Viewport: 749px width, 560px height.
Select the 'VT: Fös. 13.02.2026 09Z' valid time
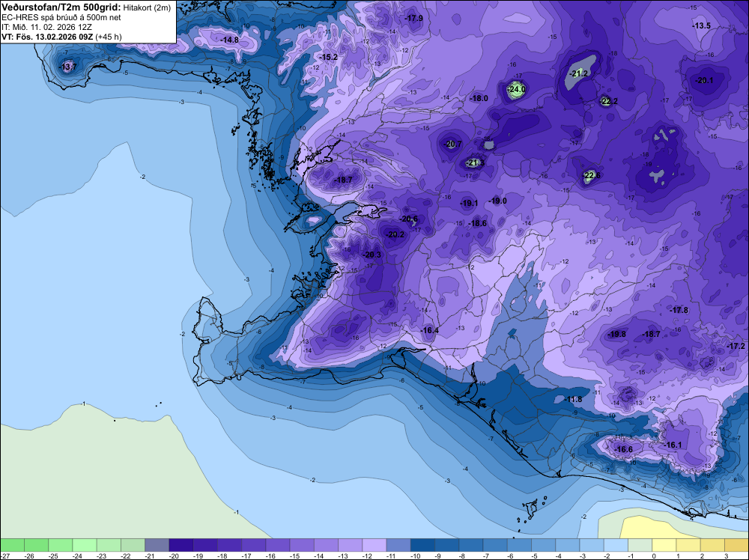pyautogui.click(x=48, y=37)
